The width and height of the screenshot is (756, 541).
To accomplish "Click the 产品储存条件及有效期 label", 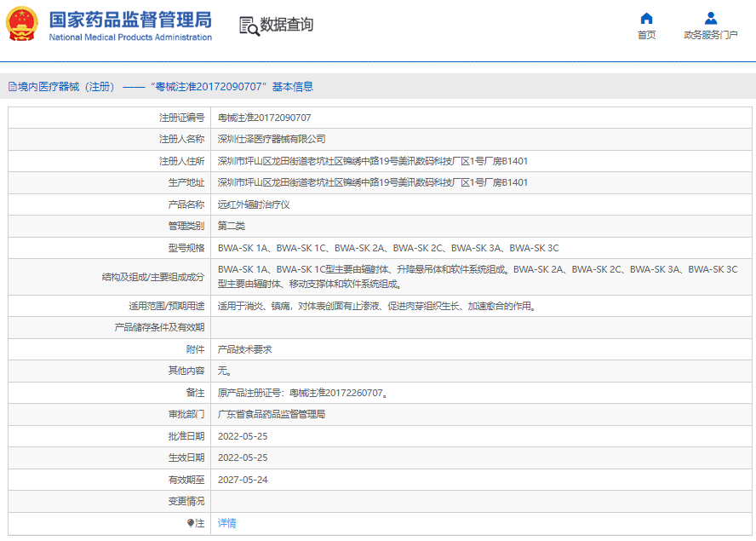I will click(x=159, y=328).
